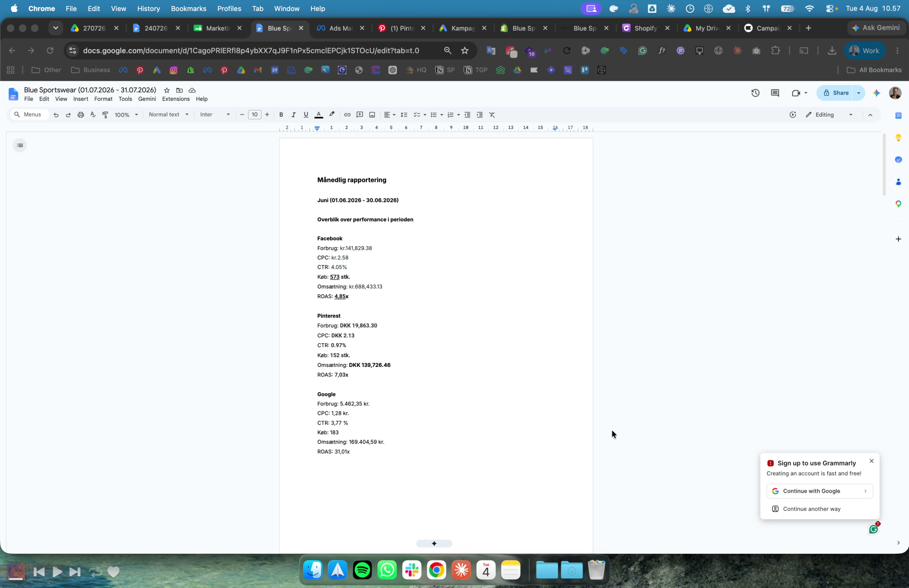Show all comments panel

click(775, 93)
